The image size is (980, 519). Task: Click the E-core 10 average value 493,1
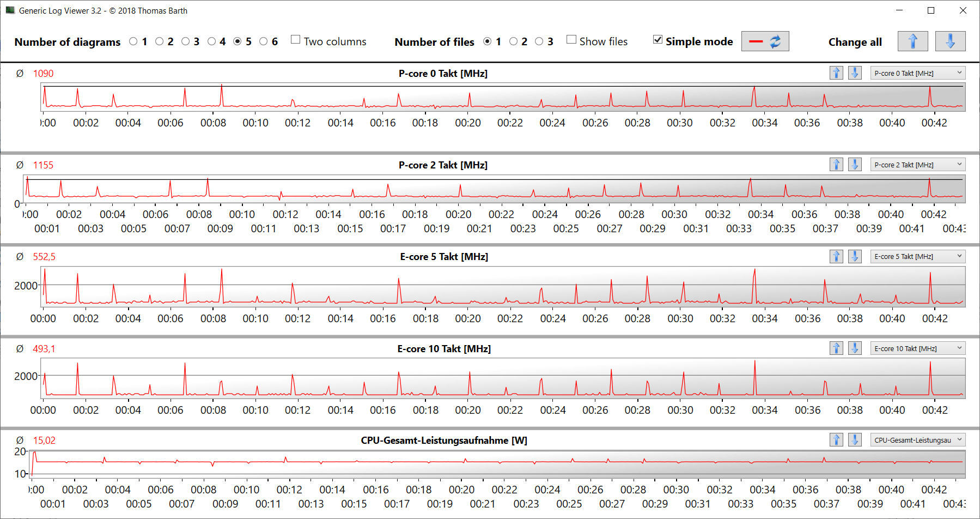click(44, 349)
